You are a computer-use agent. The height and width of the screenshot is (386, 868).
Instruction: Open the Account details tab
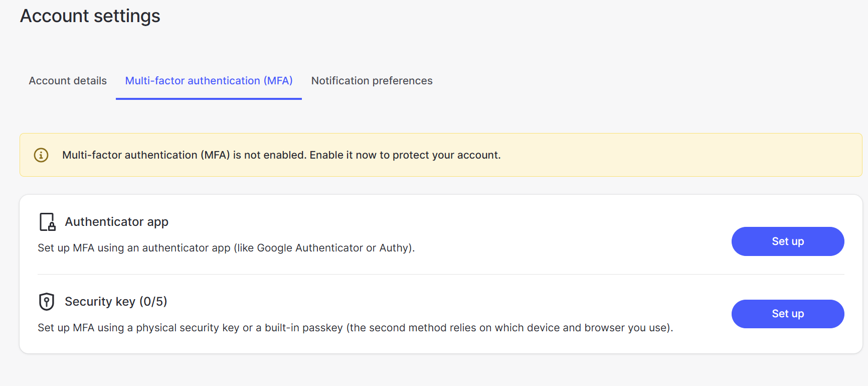[68, 81]
